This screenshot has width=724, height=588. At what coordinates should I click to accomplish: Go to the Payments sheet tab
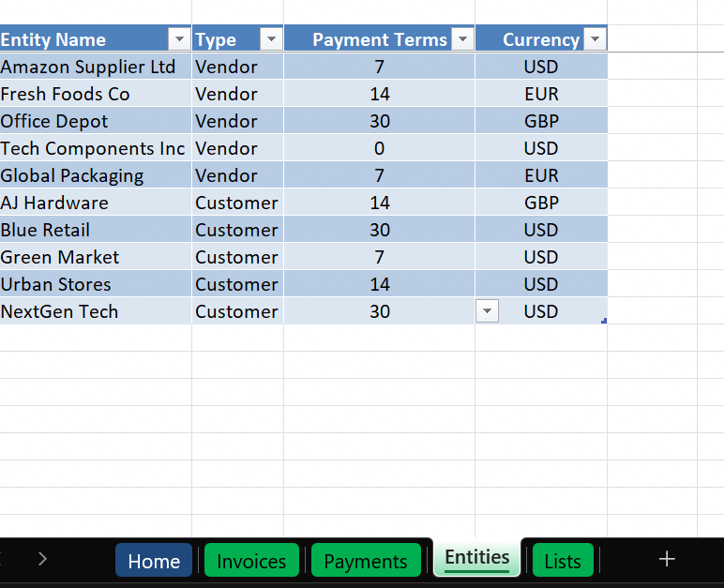(366, 561)
